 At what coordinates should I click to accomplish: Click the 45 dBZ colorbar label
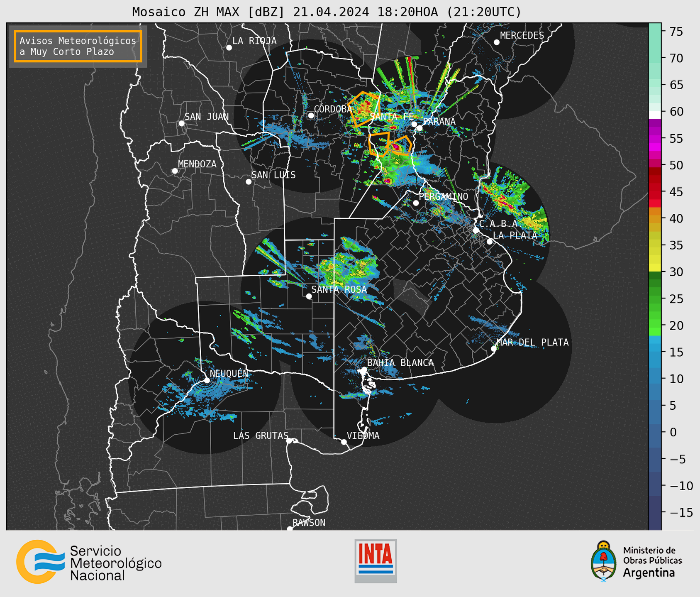pyautogui.click(x=676, y=192)
